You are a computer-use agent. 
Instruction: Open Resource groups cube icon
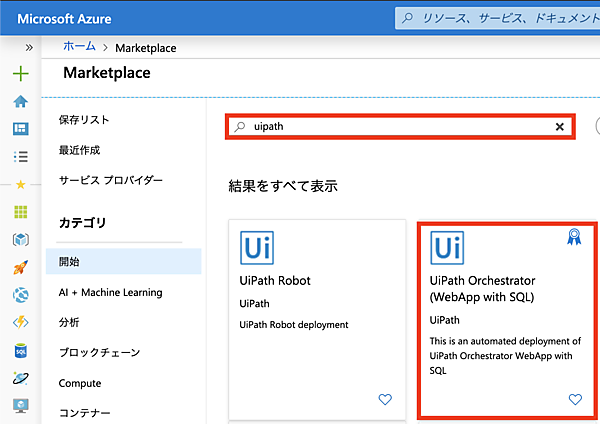[20, 240]
